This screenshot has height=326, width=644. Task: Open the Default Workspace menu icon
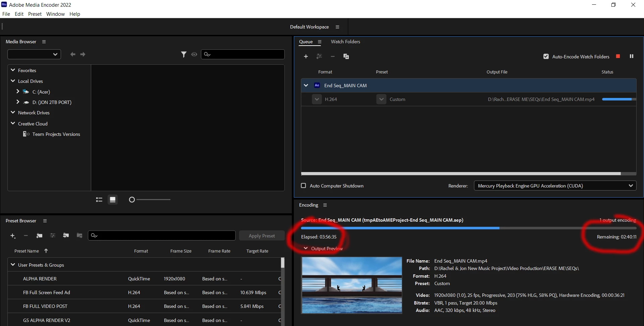(x=337, y=27)
